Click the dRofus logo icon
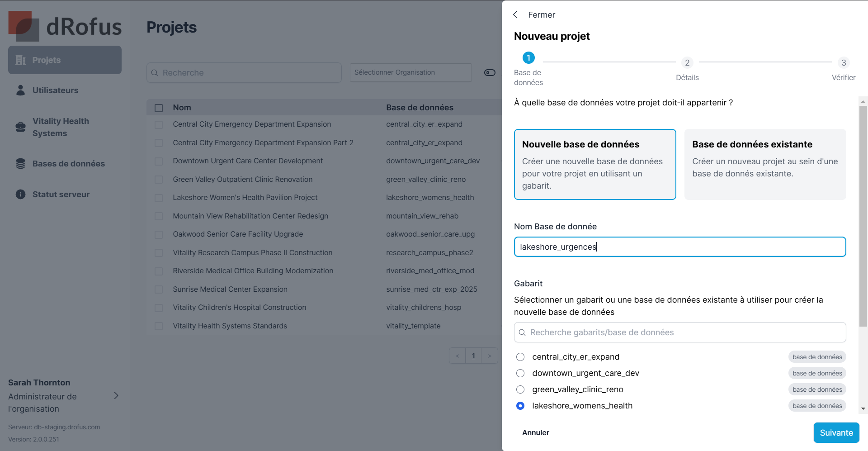The height and width of the screenshot is (451, 868). (24, 26)
